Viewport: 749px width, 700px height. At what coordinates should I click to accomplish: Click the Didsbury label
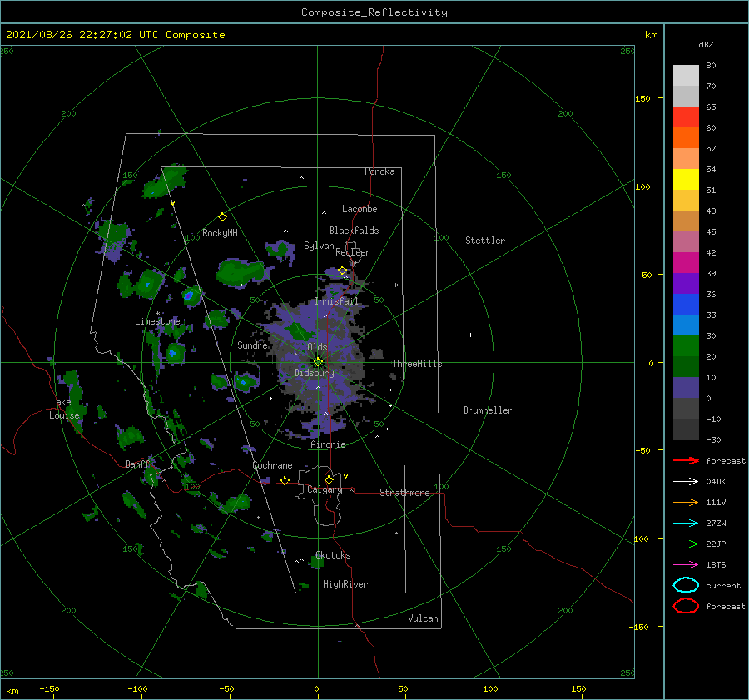tap(314, 373)
